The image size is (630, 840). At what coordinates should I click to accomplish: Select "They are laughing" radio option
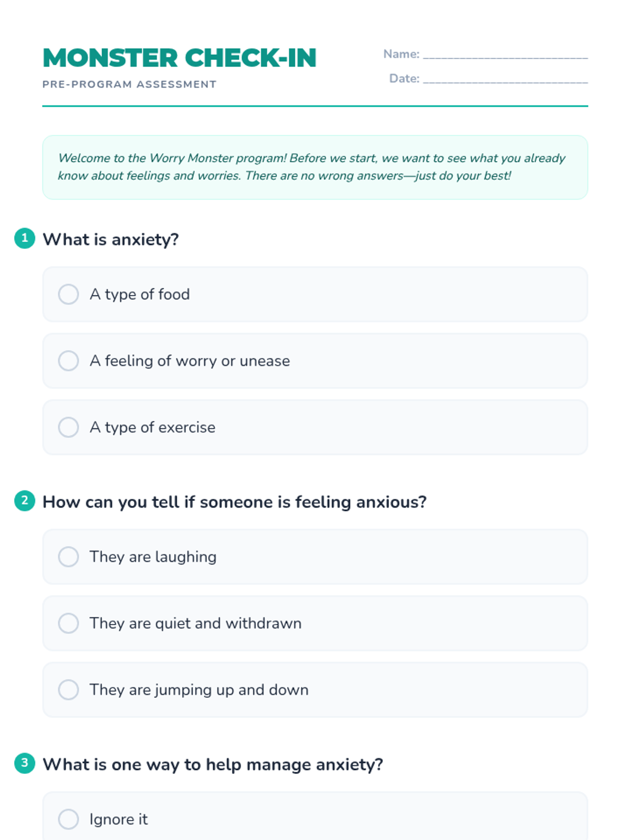69,557
